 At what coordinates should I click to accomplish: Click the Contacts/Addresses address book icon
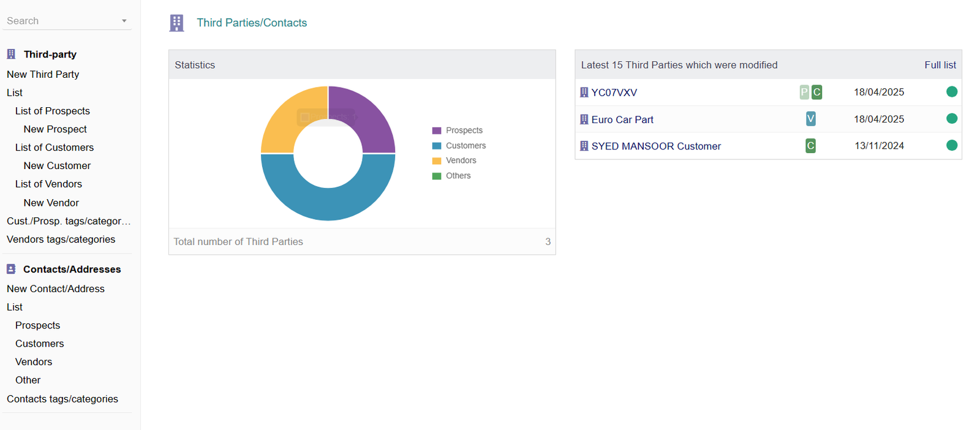pos(11,269)
